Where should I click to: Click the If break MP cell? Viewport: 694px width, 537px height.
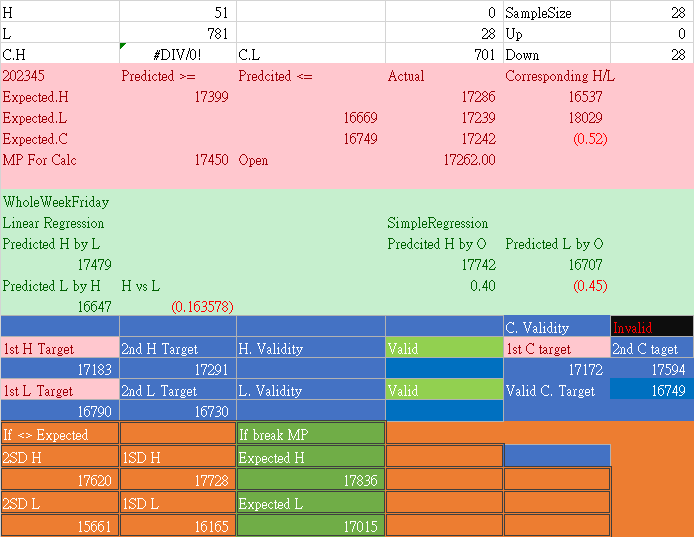[310, 434]
